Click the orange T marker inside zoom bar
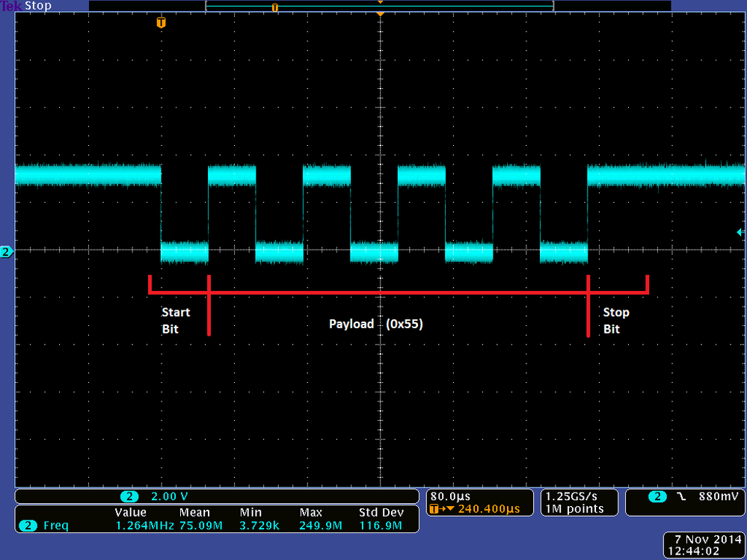The image size is (747, 560). click(x=275, y=6)
